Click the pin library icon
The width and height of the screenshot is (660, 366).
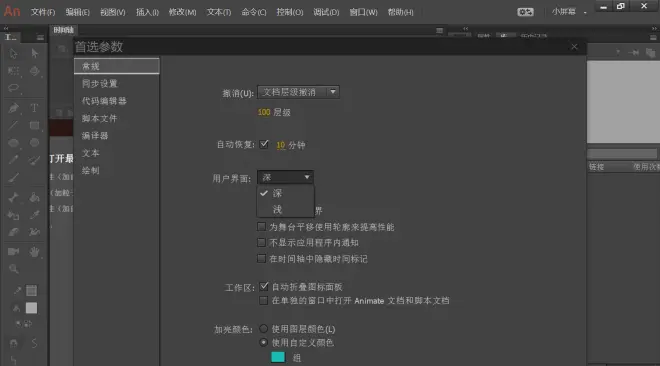[x=633, y=53]
